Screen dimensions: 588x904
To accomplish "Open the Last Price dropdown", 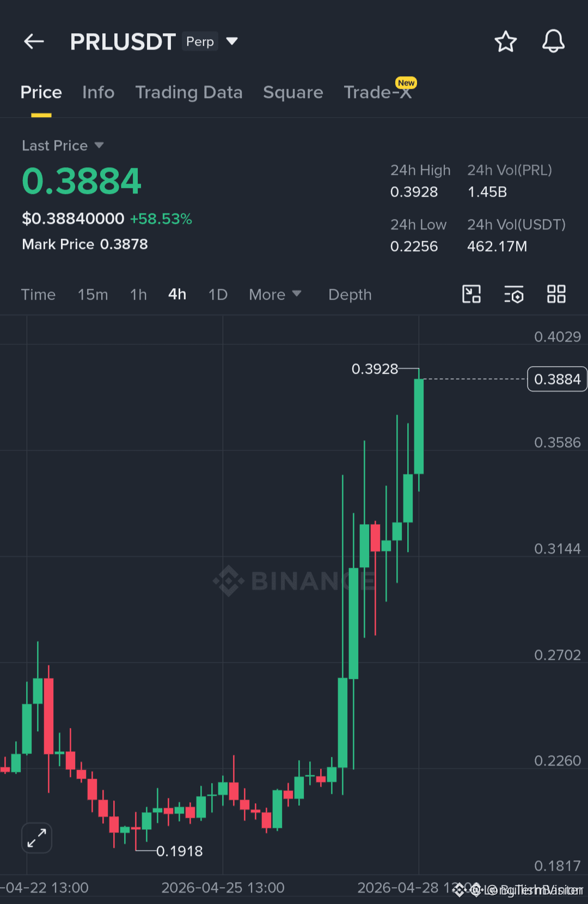I will coord(63,145).
